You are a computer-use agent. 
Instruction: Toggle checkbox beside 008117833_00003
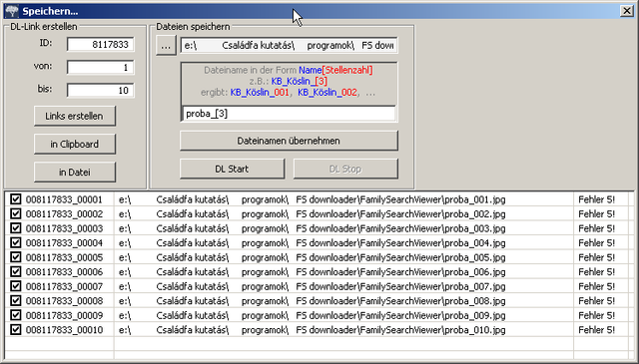tap(16, 228)
